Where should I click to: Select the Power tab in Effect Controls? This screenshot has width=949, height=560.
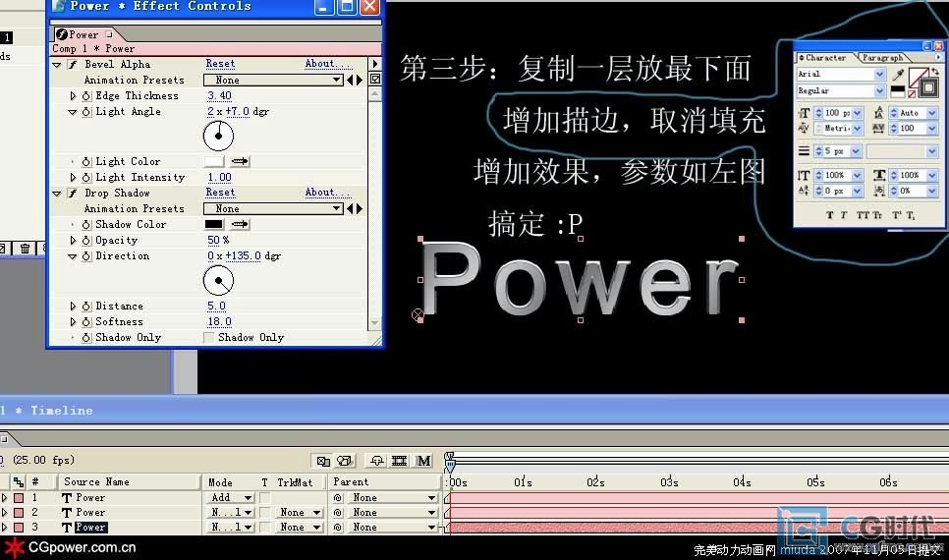coord(84,34)
